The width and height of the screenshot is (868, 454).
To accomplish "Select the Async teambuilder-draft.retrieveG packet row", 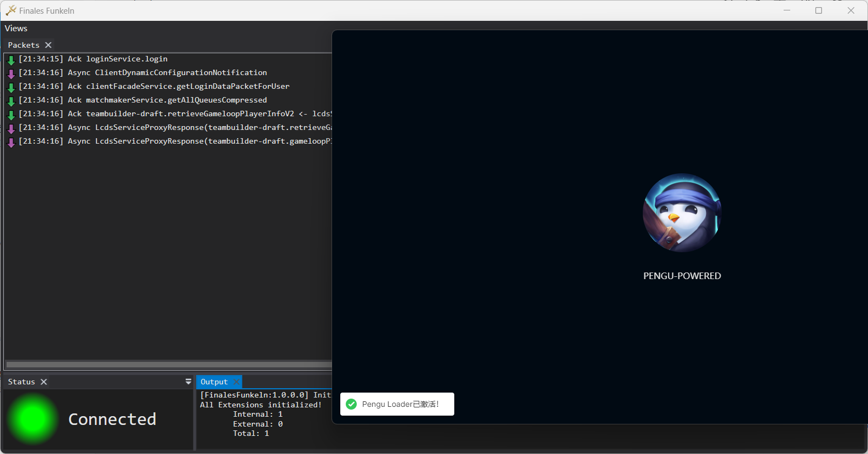I will click(168, 128).
